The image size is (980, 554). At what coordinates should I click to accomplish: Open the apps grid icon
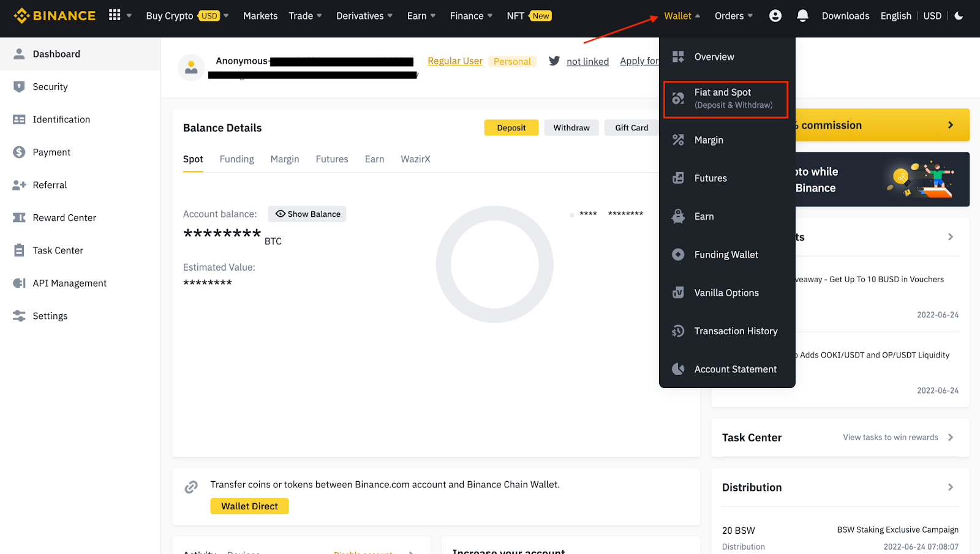[115, 15]
